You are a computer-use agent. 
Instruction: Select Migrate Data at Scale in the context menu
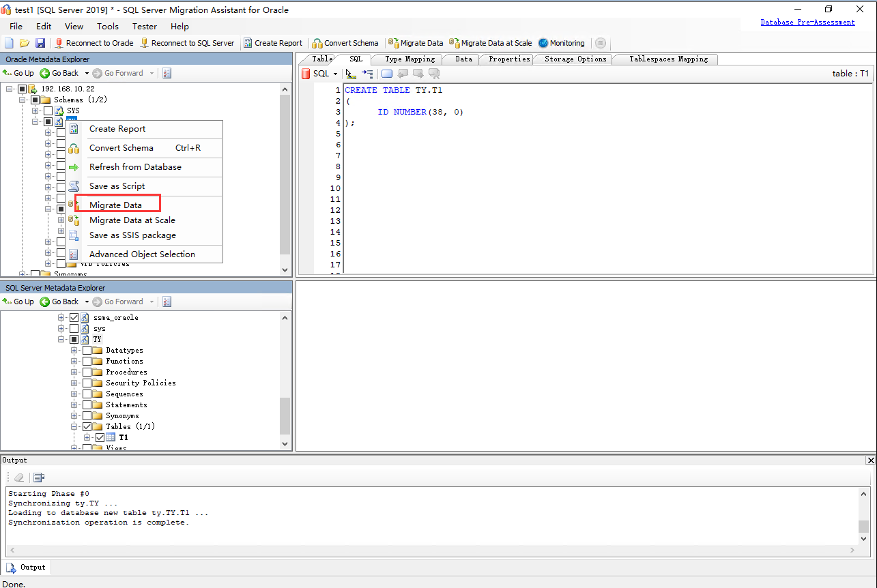click(132, 220)
